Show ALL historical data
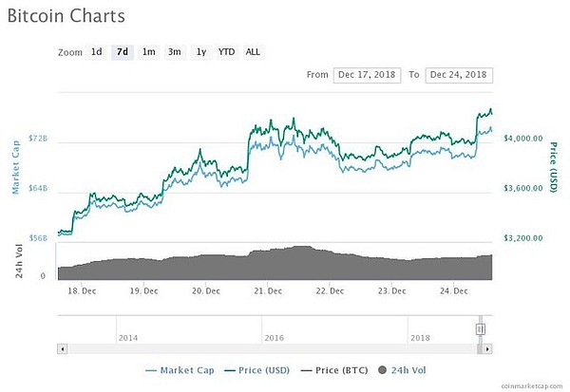The image size is (570, 392). coord(253,52)
